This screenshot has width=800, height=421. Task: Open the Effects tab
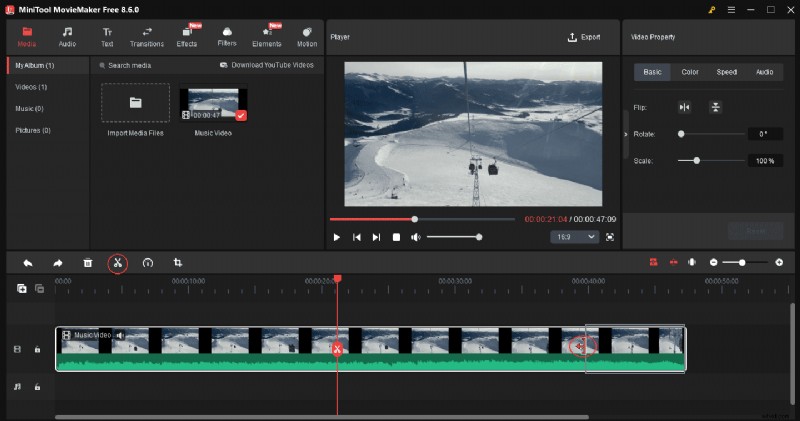click(187, 37)
